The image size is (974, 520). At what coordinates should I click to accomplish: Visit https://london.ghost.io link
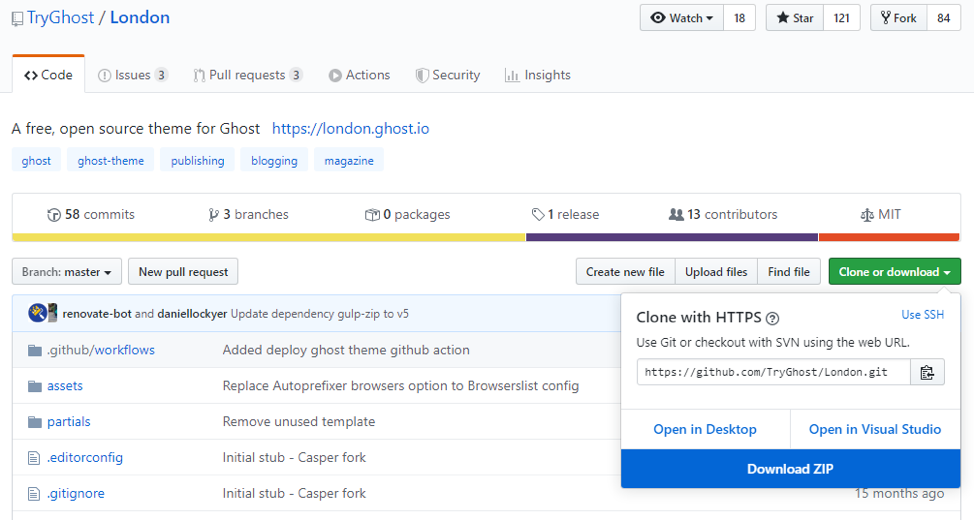[350, 129]
